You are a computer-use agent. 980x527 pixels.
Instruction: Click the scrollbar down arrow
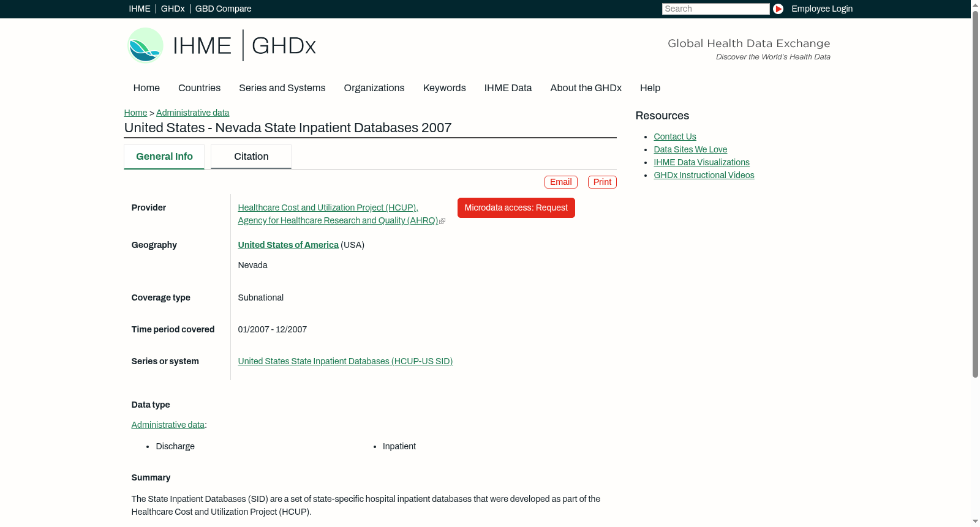[x=975, y=522]
